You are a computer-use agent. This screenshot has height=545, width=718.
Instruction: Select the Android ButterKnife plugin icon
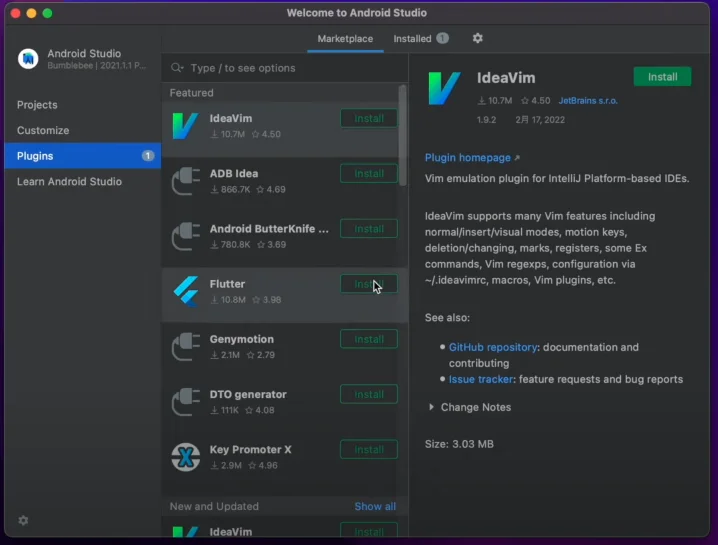(x=185, y=236)
